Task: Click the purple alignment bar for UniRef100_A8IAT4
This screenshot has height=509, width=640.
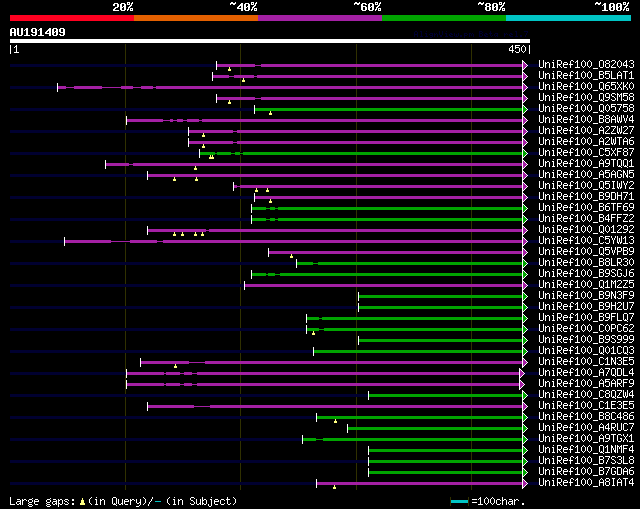Action: (x=420, y=484)
